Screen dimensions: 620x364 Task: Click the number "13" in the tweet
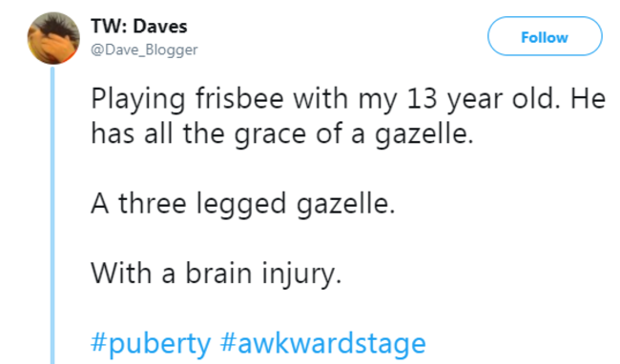pos(422,99)
